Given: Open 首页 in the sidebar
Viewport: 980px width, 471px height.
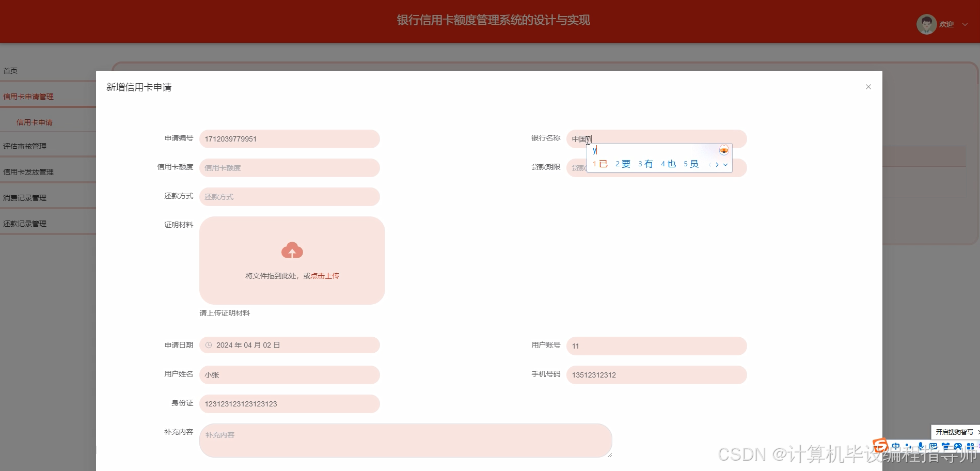Looking at the screenshot, I should click(x=48, y=71).
